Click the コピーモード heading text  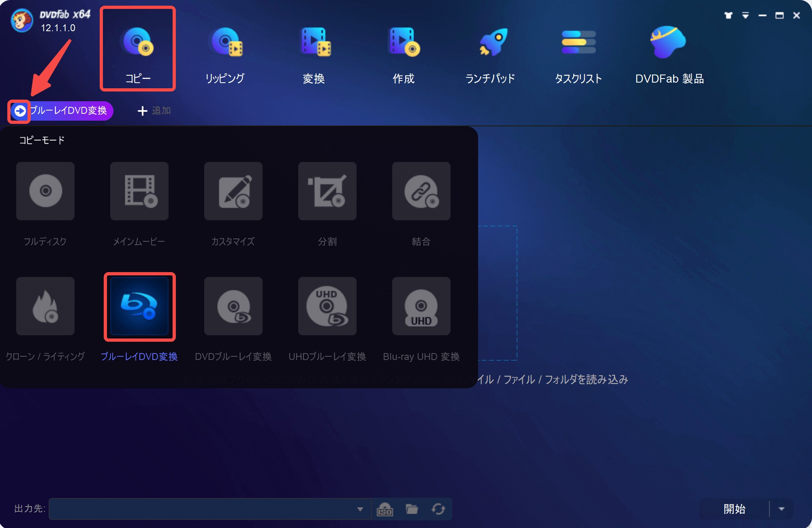coord(42,140)
